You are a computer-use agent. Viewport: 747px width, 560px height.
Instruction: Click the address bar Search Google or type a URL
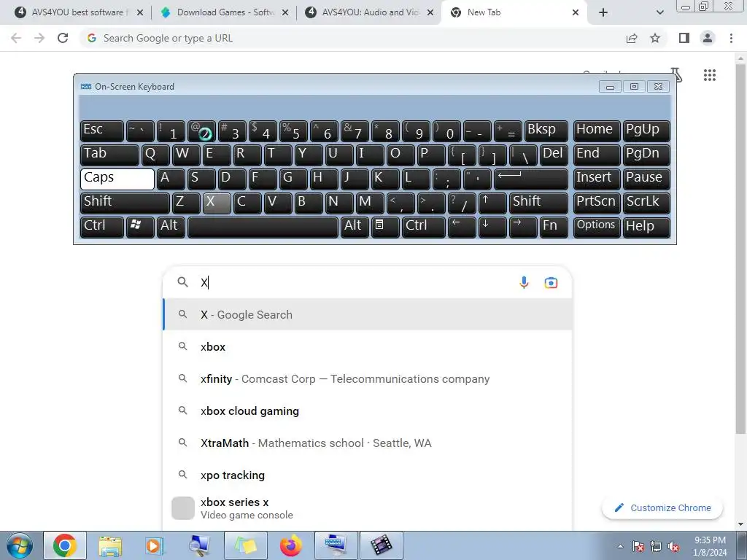[x=352, y=38]
